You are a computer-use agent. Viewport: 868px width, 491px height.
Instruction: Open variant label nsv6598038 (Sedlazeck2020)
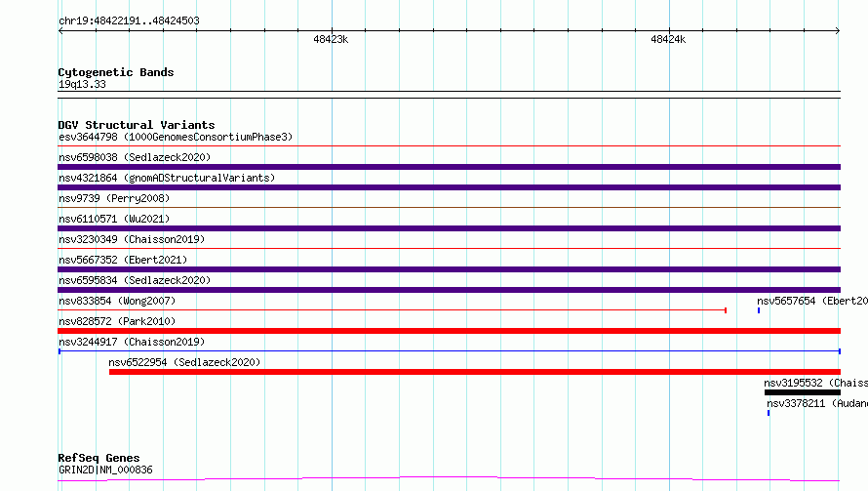[135, 157]
